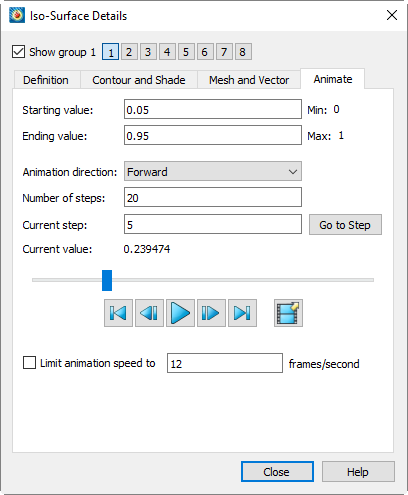This screenshot has width=408, height=495.
Task: Step forward one animation frame
Action: click(x=211, y=313)
